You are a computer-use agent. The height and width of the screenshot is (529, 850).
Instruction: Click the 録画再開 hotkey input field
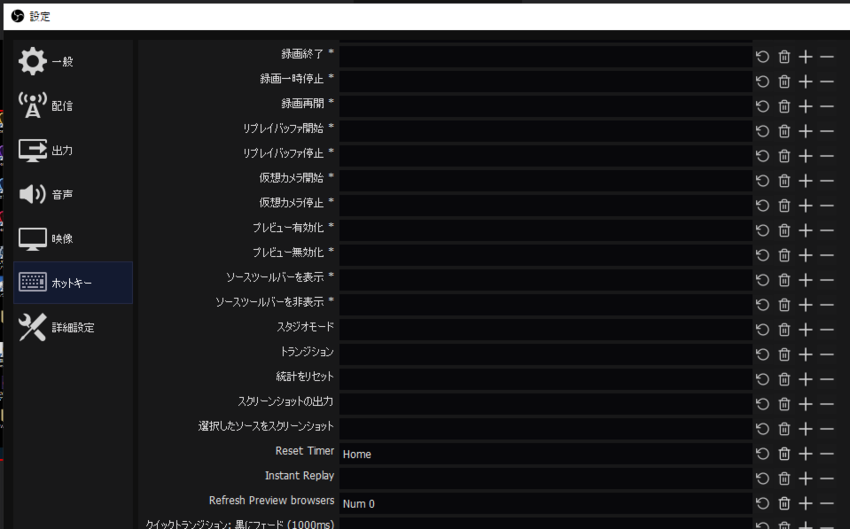click(x=545, y=106)
